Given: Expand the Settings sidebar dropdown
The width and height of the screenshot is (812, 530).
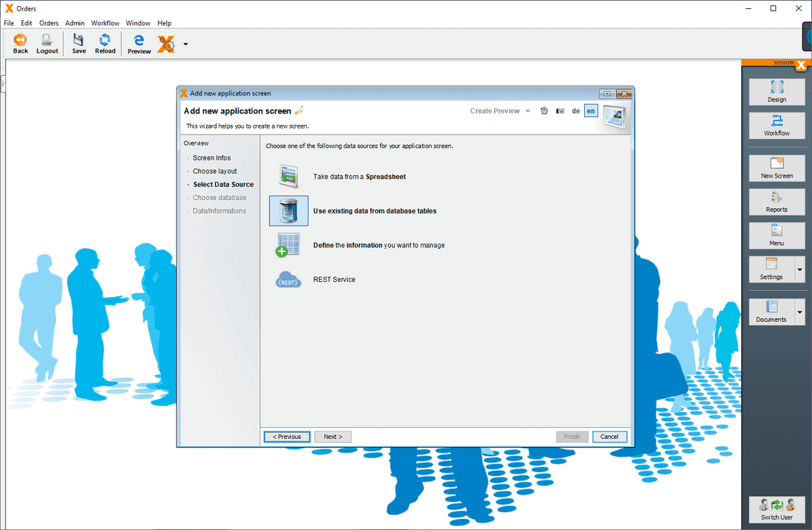Looking at the screenshot, I should [800, 269].
